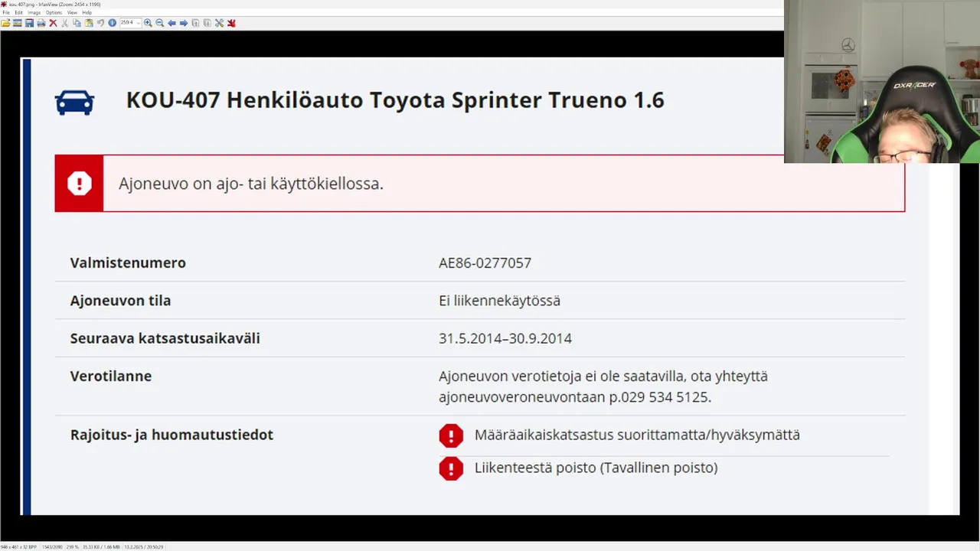Open IrfanView settings with the tools icon
The width and height of the screenshot is (980, 551).
click(x=219, y=23)
